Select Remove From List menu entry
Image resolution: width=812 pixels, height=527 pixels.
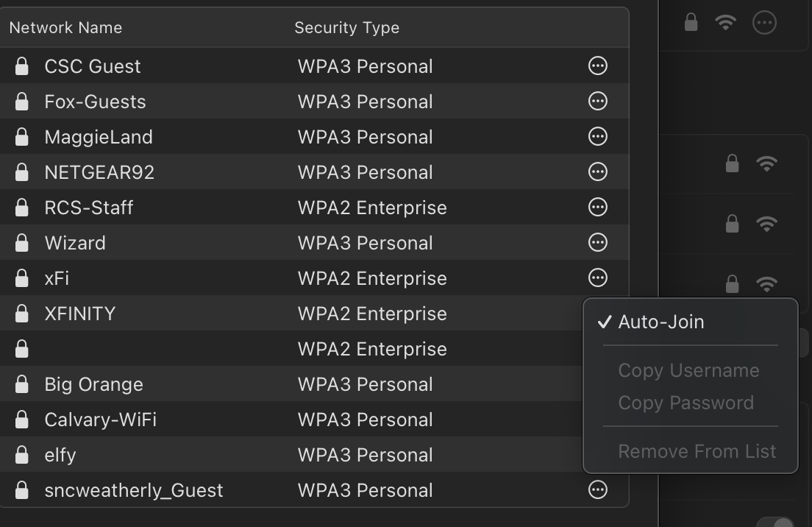pos(697,451)
